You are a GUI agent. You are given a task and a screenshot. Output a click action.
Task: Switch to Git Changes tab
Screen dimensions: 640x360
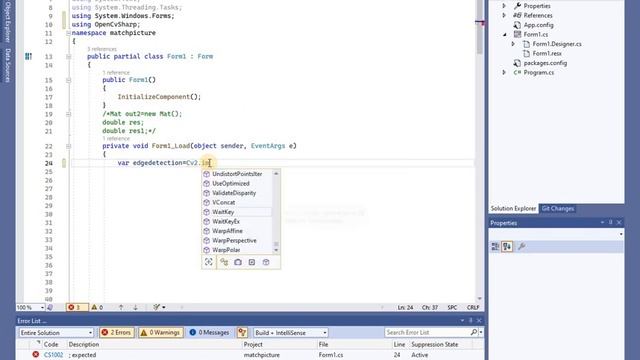(x=558, y=209)
